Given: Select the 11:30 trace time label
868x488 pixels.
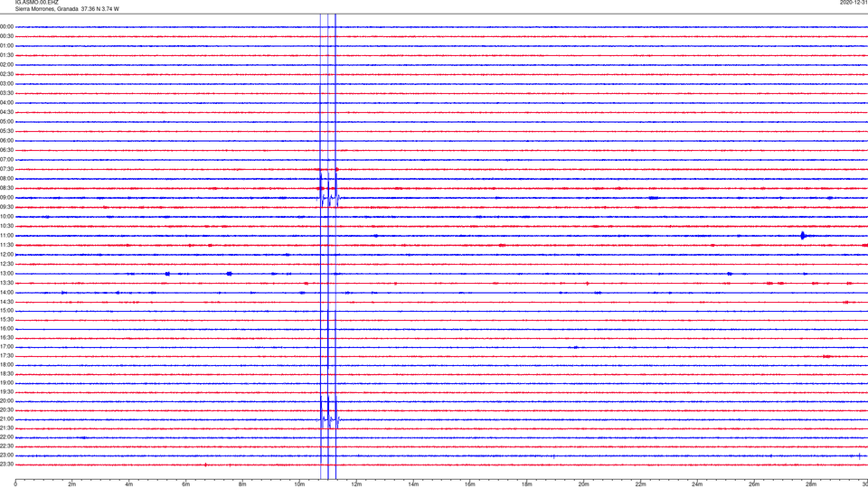Looking at the screenshot, I should [x=6, y=245].
